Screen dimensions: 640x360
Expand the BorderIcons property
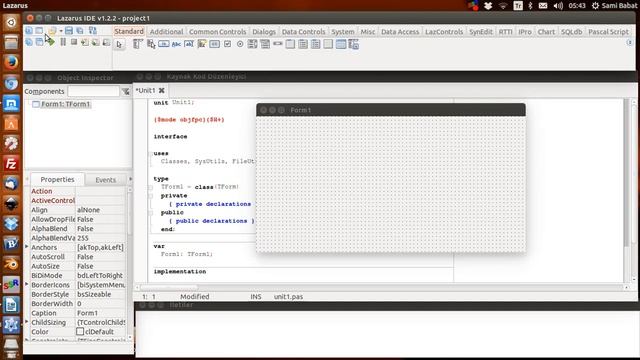(x=27, y=284)
